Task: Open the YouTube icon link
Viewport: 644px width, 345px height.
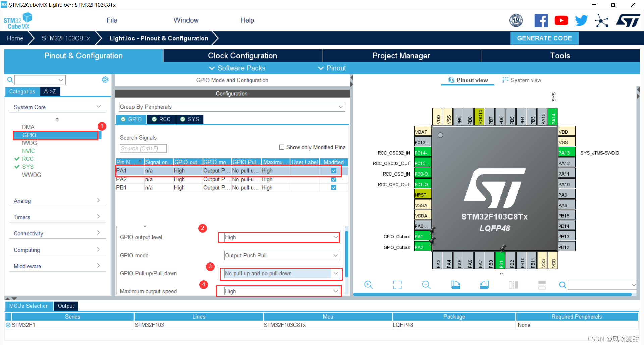Action: pyautogui.click(x=561, y=21)
